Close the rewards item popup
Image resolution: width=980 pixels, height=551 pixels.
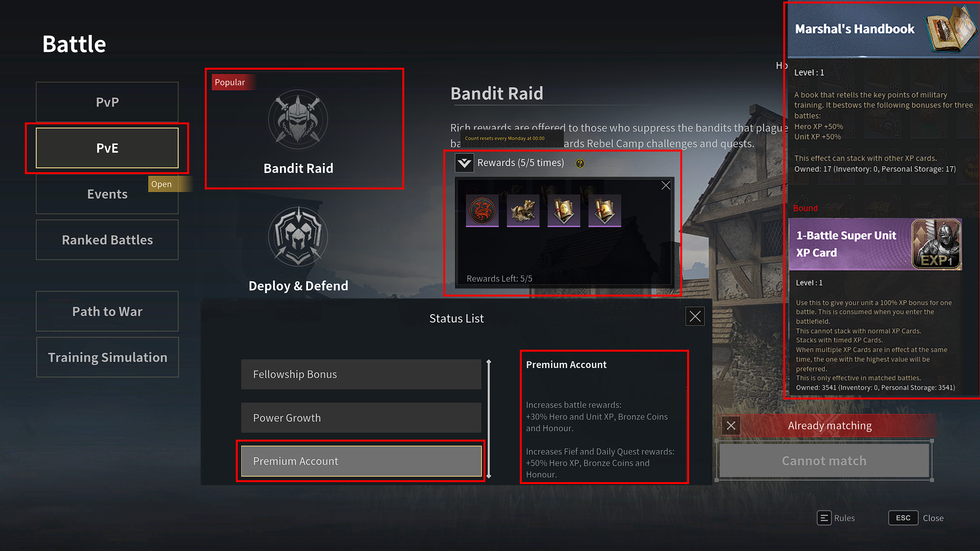(666, 186)
